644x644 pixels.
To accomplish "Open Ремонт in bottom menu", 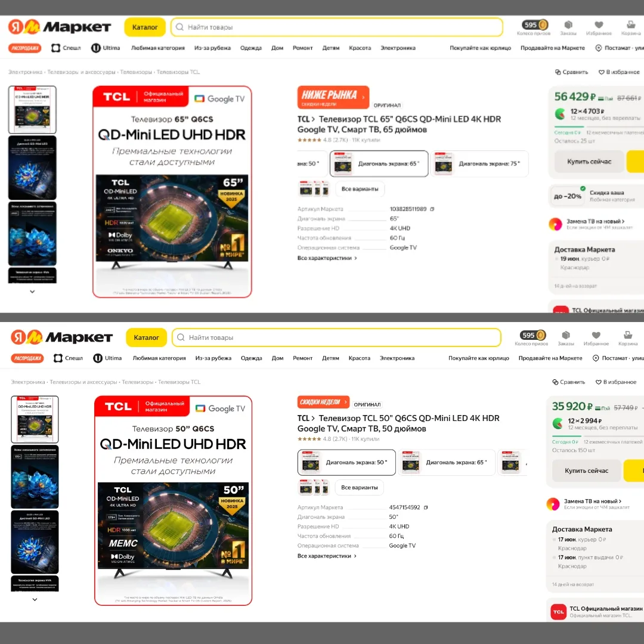I will point(303,358).
